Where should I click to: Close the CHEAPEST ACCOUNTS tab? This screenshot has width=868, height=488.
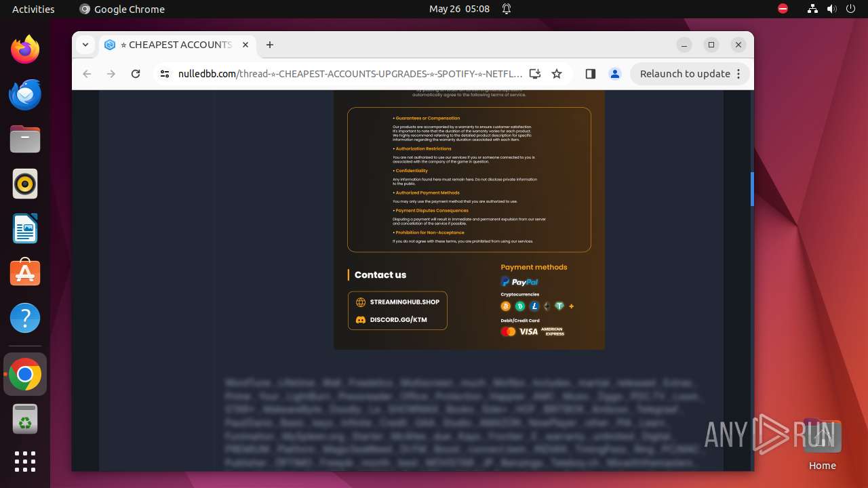(245, 45)
